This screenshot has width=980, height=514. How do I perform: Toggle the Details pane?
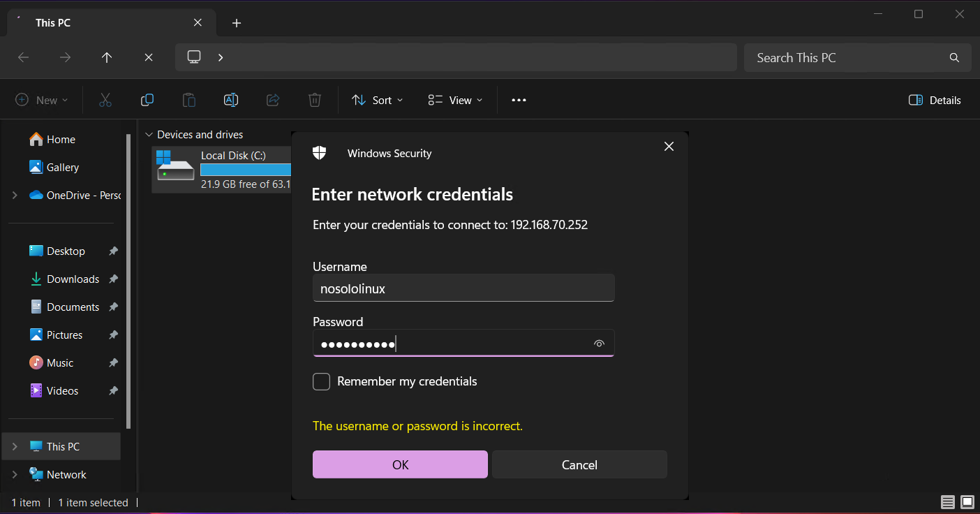pyautogui.click(x=935, y=100)
